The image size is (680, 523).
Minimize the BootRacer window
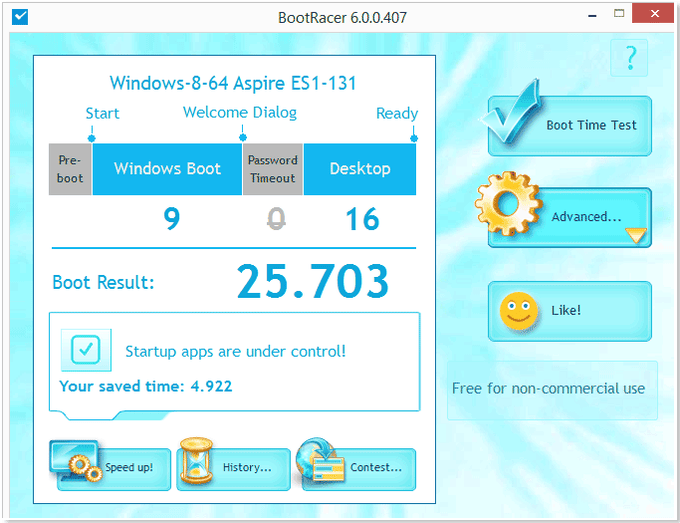click(x=592, y=16)
